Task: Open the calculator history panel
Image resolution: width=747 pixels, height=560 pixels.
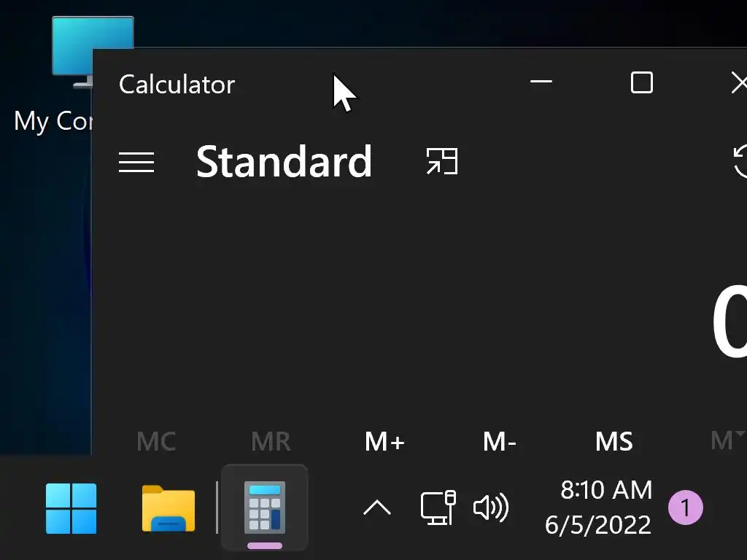Action: 740,162
